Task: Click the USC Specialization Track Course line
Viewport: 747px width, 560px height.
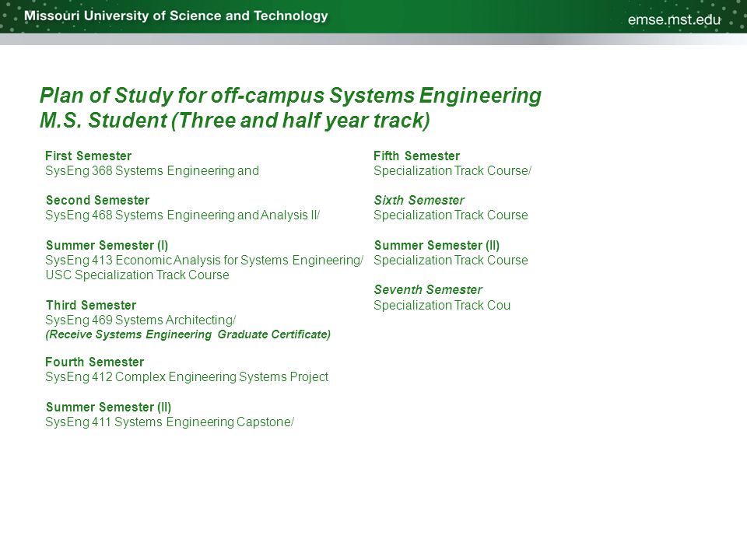Action: [x=137, y=275]
